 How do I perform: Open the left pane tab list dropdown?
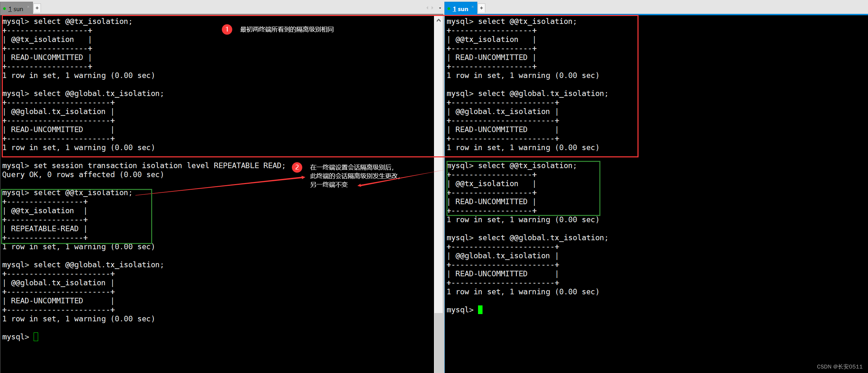click(440, 8)
